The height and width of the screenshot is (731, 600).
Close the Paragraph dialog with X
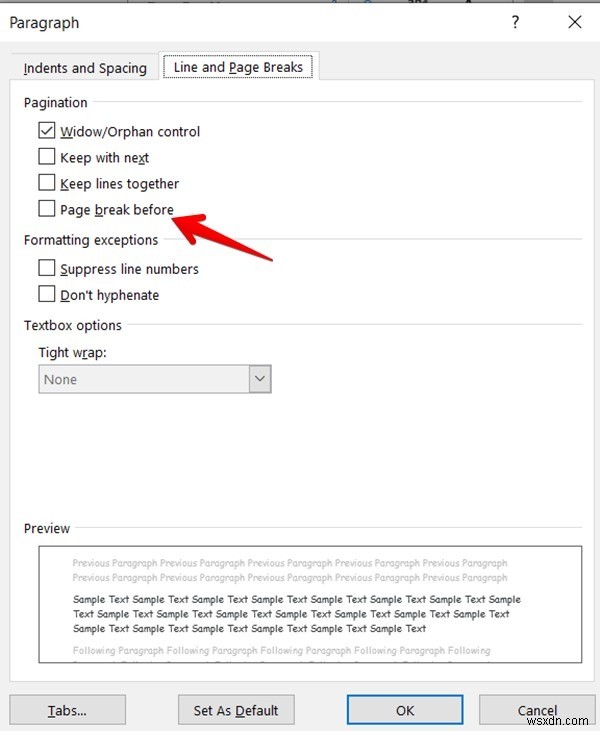pyautogui.click(x=573, y=22)
